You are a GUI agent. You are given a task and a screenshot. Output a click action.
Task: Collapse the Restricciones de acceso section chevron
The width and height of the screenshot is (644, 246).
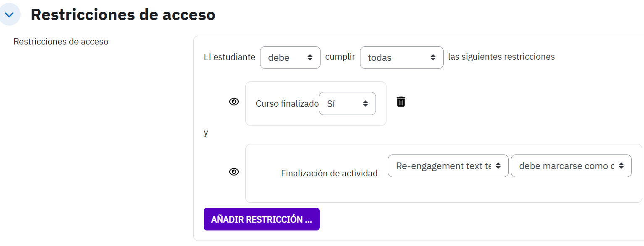[9, 15]
